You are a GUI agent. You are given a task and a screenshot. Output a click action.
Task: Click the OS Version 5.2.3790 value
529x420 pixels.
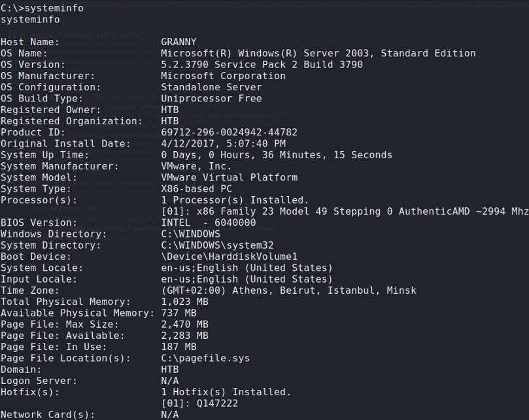click(262, 65)
